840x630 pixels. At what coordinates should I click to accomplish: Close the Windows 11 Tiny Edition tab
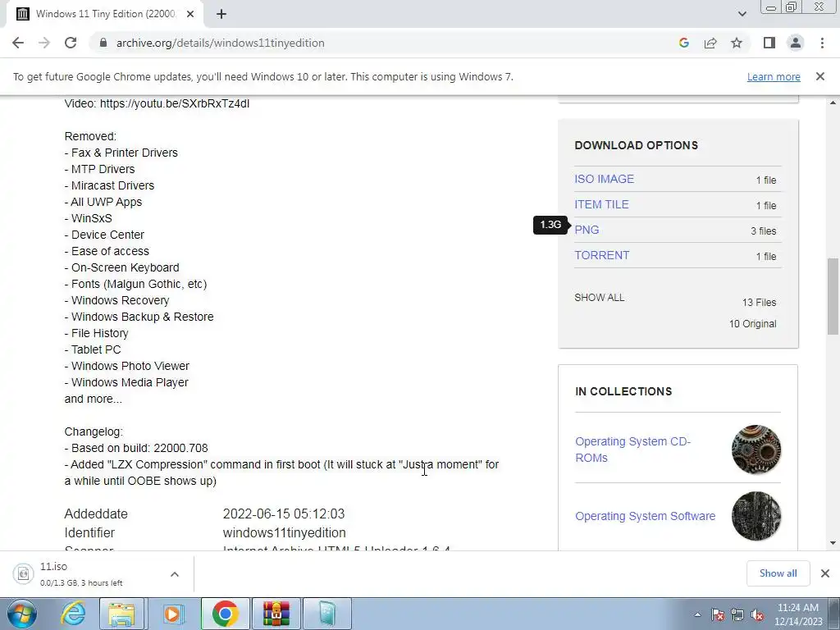click(190, 14)
